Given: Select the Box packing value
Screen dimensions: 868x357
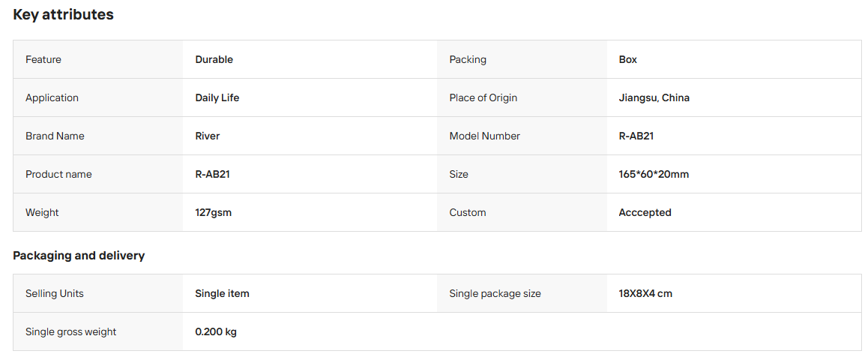Looking at the screenshot, I should tap(627, 59).
